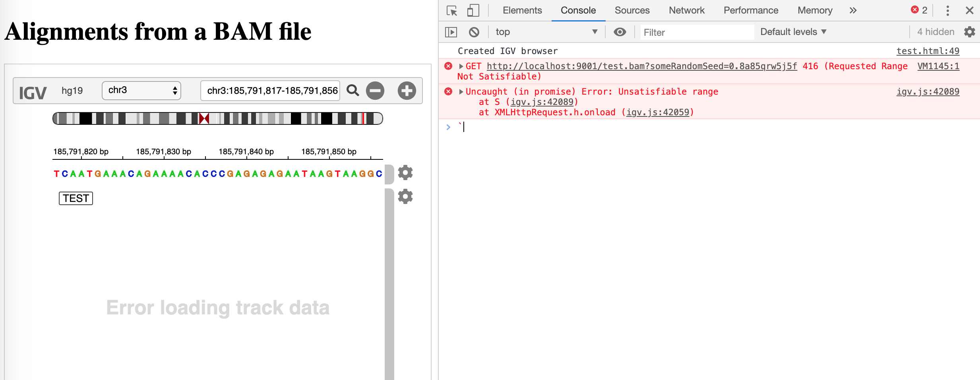Image resolution: width=980 pixels, height=380 pixels.
Task: Open the test.html:49 source link
Action: (x=928, y=50)
